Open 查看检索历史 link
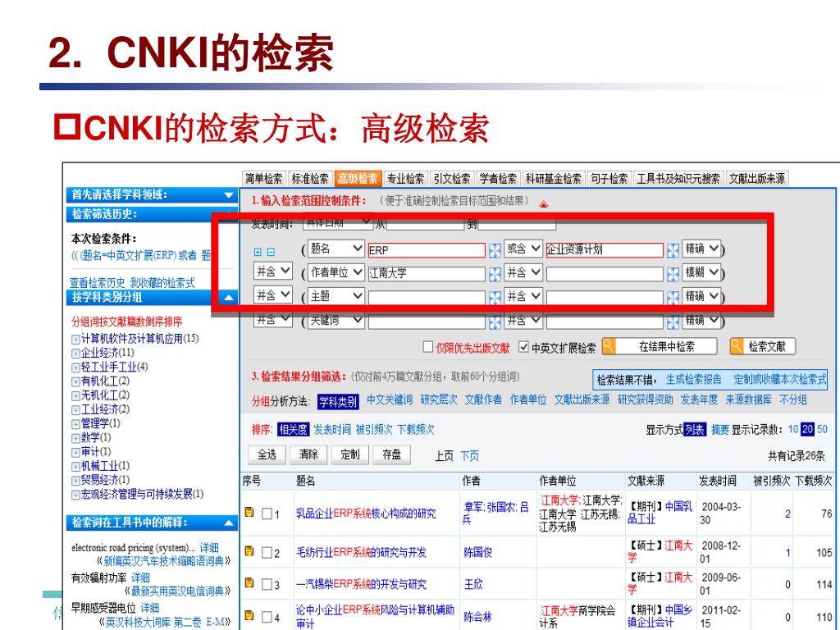The width and height of the screenshot is (840, 630). [x=98, y=283]
